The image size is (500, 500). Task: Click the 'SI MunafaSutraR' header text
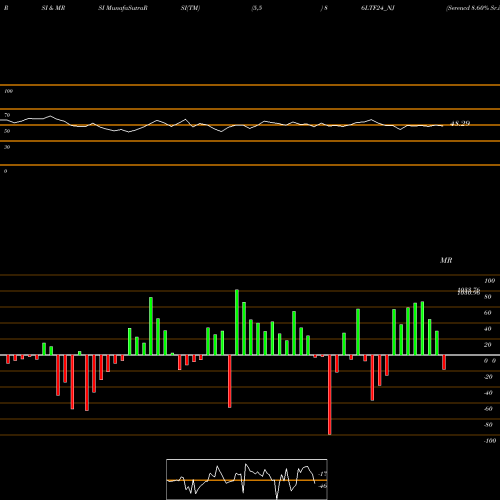click(x=123, y=8)
